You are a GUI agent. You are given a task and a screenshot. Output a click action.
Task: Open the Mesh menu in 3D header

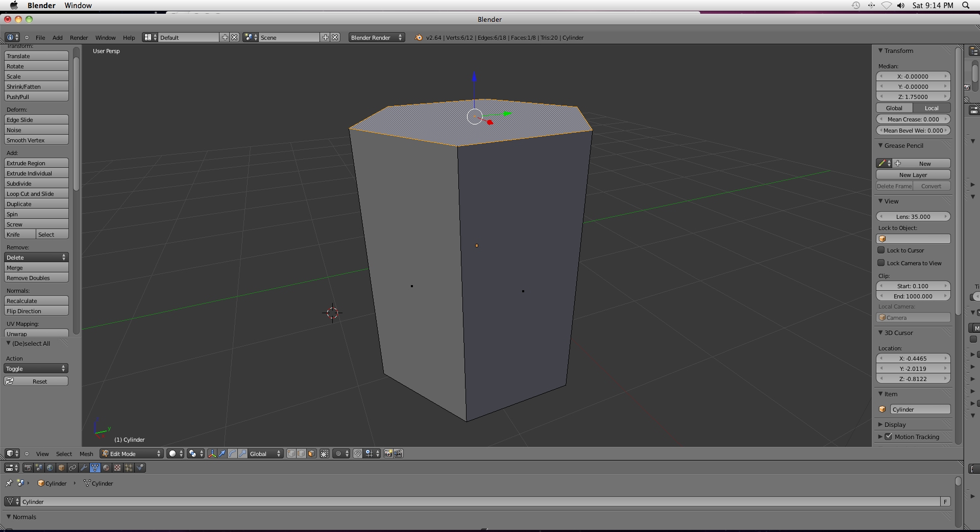[x=86, y=453]
